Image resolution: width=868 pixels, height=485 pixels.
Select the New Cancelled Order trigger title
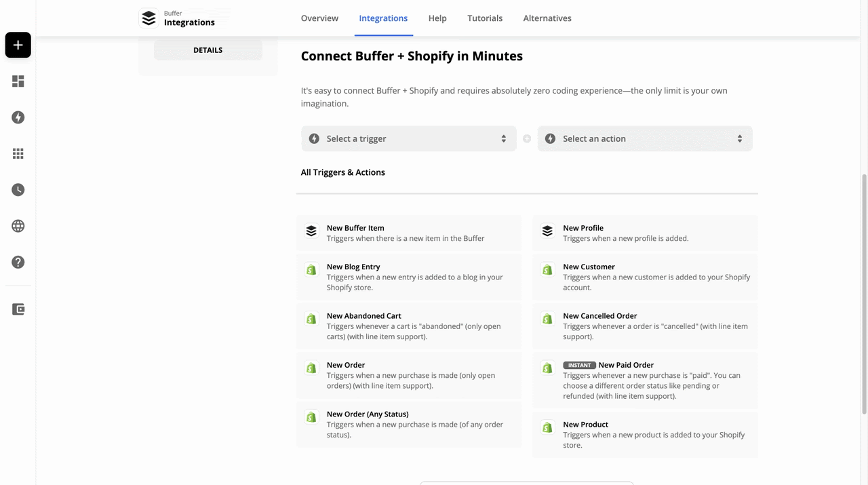599,315
